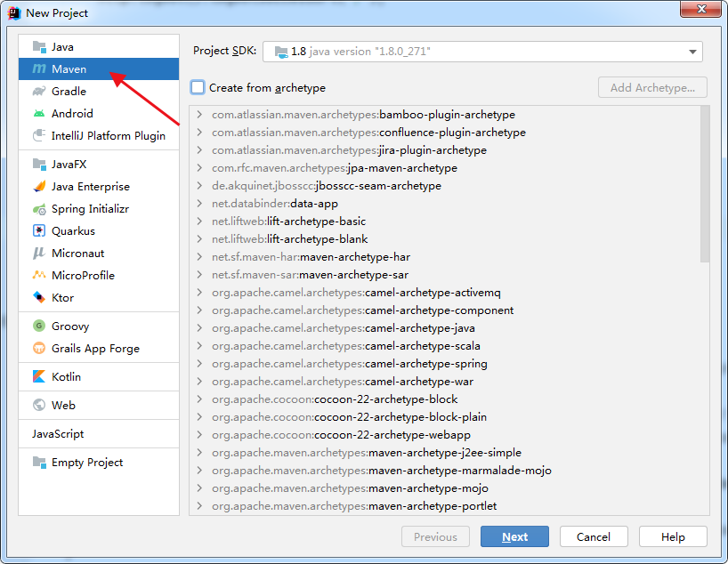Expand the net.databinder:data-app node
The image size is (728, 564).
click(199, 204)
